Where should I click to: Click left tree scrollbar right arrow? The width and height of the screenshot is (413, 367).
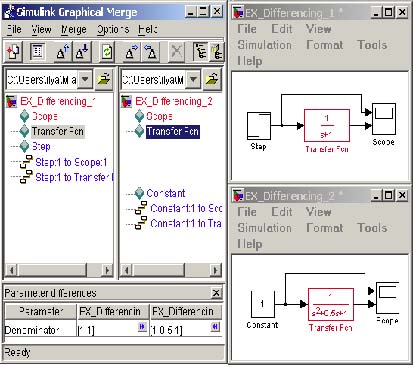(107, 270)
